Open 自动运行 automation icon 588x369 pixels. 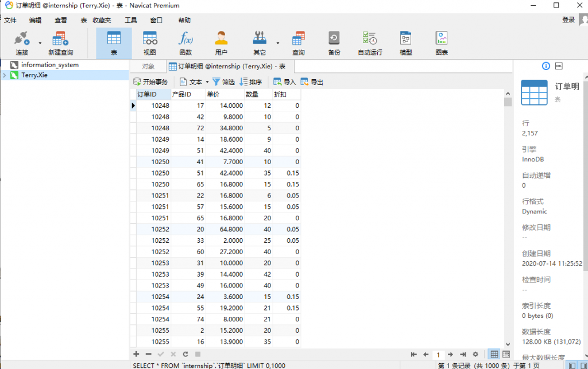coord(370,44)
